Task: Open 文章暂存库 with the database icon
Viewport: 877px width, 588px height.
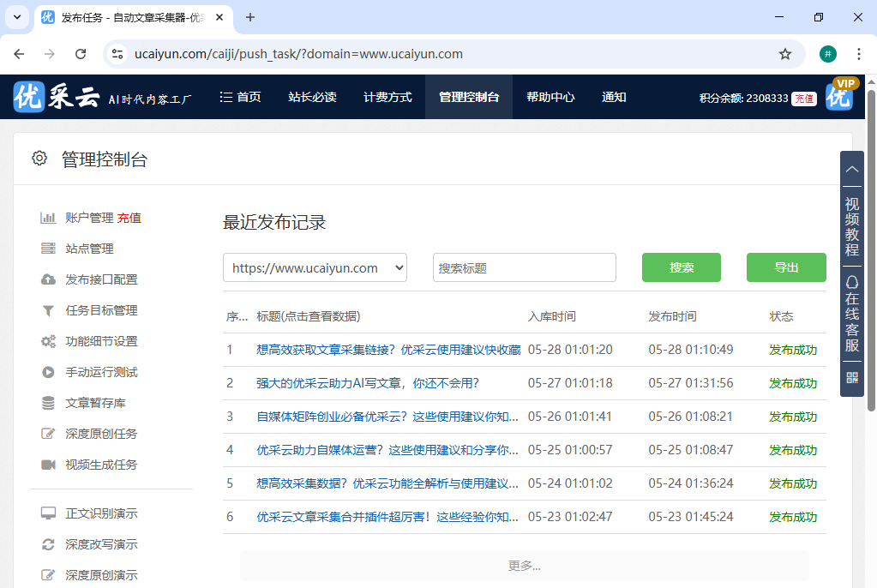Action: click(50, 402)
